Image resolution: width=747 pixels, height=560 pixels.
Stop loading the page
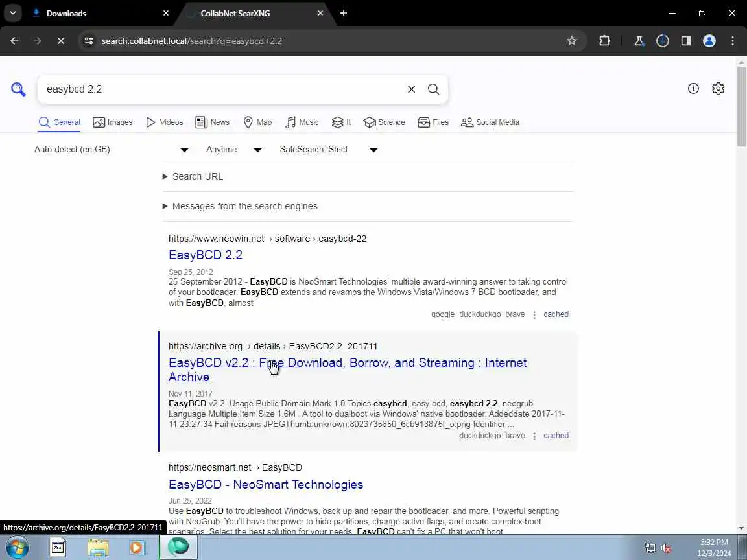60,41
